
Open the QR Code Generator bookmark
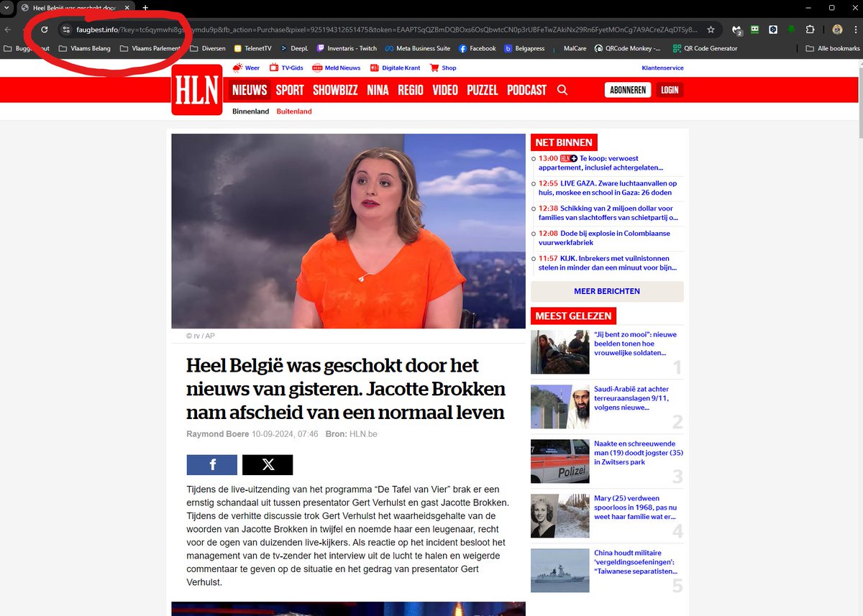(705, 48)
